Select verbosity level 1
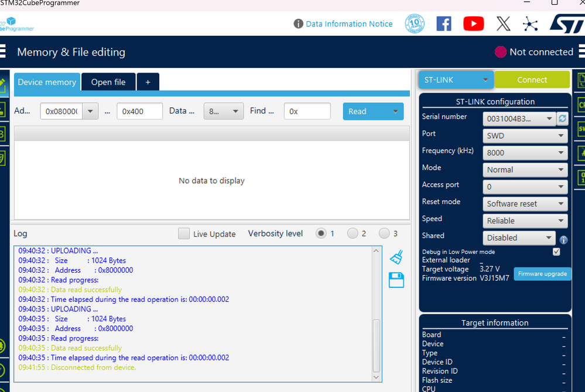The height and width of the screenshot is (392, 585). [321, 233]
